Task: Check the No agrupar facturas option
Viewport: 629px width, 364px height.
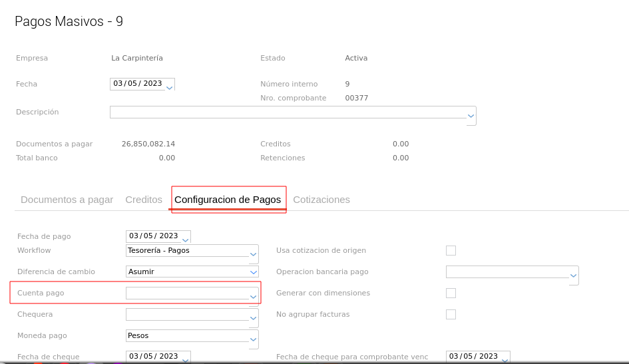Action: (x=451, y=314)
